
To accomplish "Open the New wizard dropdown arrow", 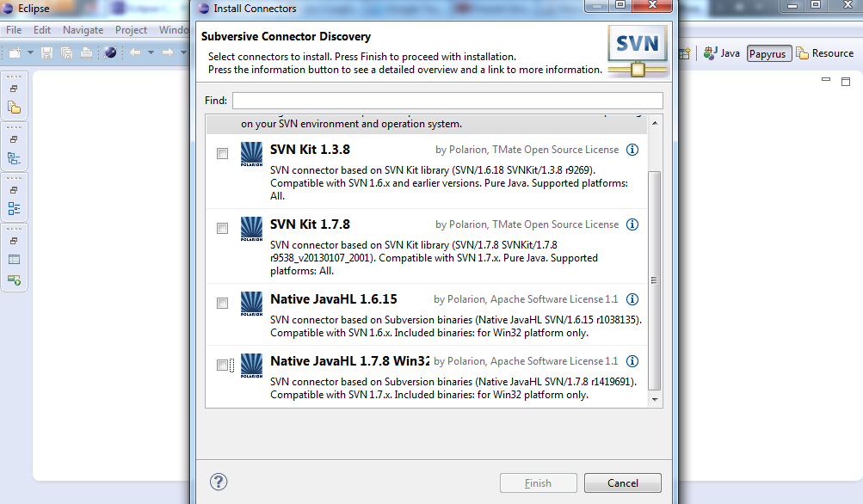I will click(x=30, y=52).
